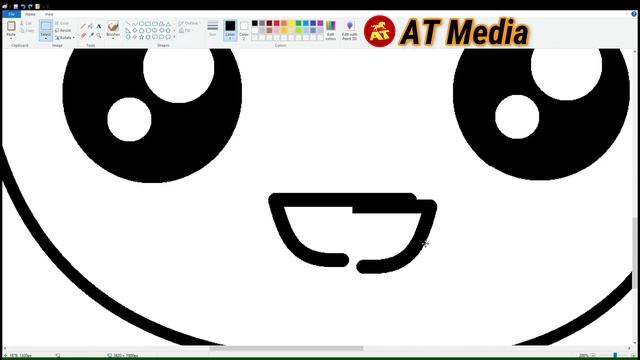Pick the green palette swatch
This screenshot has width=640, height=360.
299,23
